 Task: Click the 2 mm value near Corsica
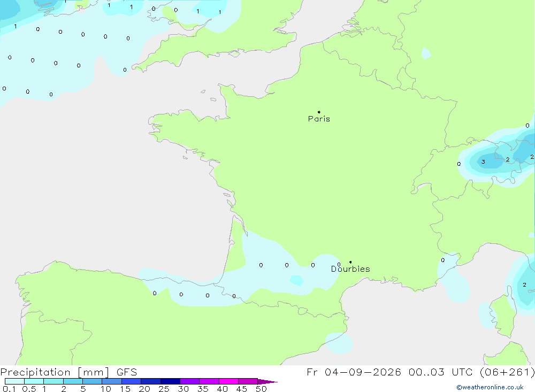click(x=524, y=285)
